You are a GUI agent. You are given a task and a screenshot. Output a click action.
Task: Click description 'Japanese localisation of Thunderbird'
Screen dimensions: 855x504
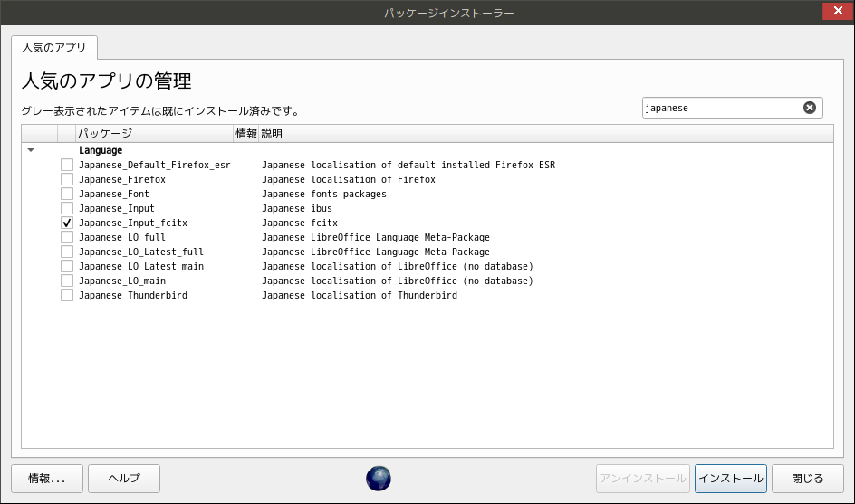pos(360,295)
